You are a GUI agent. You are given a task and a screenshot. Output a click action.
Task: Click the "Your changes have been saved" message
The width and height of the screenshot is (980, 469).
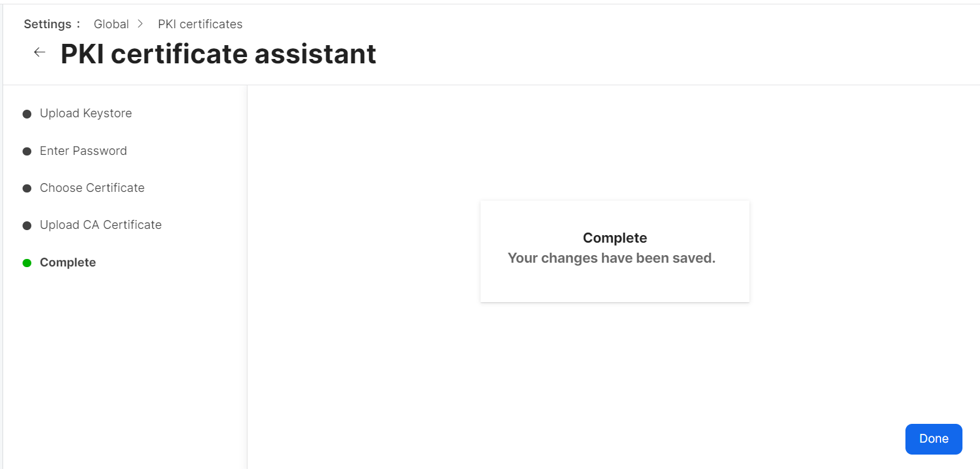[611, 258]
